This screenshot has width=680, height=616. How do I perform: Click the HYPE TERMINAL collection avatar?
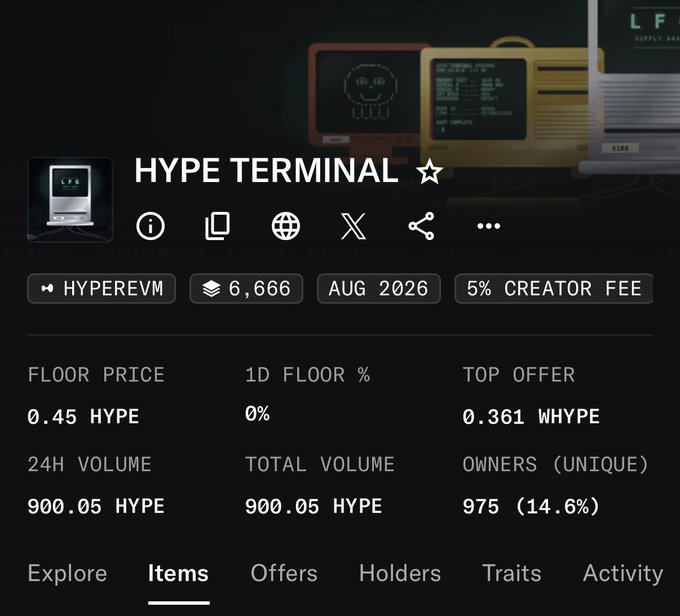(70, 199)
